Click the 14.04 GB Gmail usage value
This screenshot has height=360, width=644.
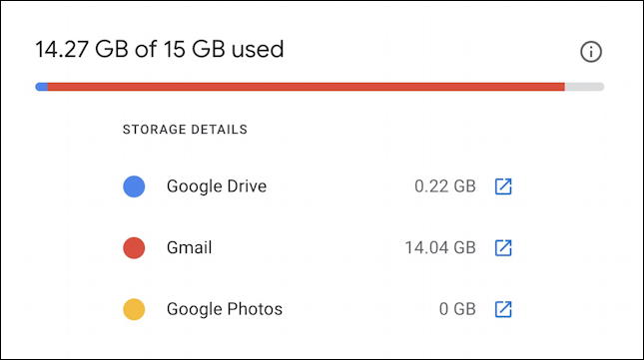pyautogui.click(x=440, y=248)
